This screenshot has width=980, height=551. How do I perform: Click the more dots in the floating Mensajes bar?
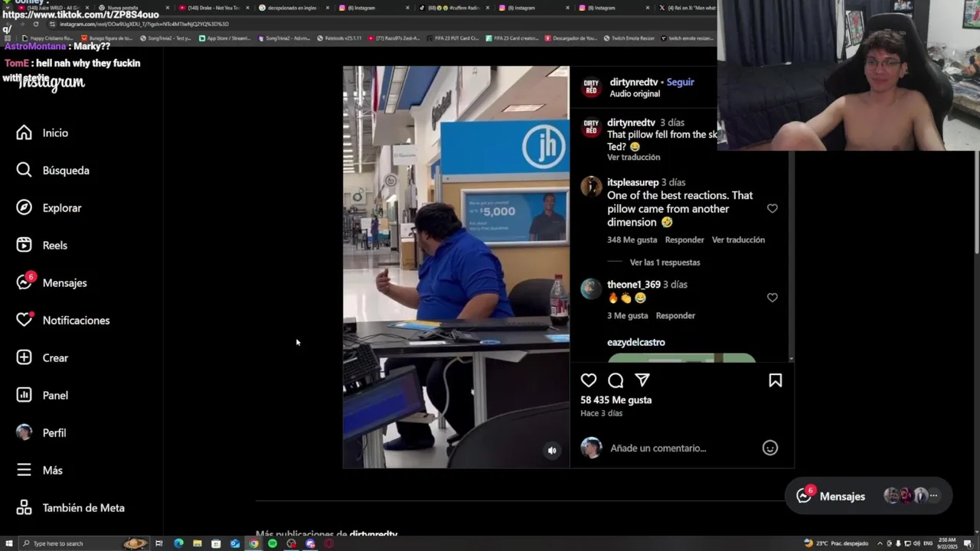[x=933, y=496]
